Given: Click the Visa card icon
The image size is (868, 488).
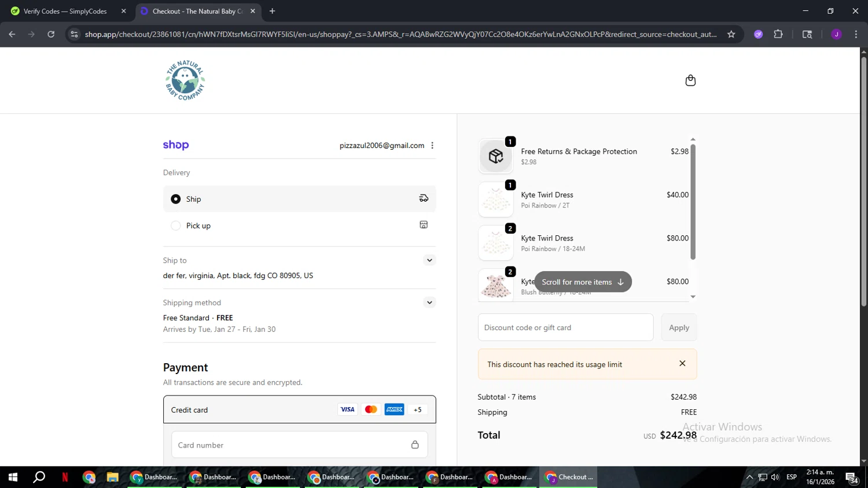Looking at the screenshot, I should (x=347, y=409).
